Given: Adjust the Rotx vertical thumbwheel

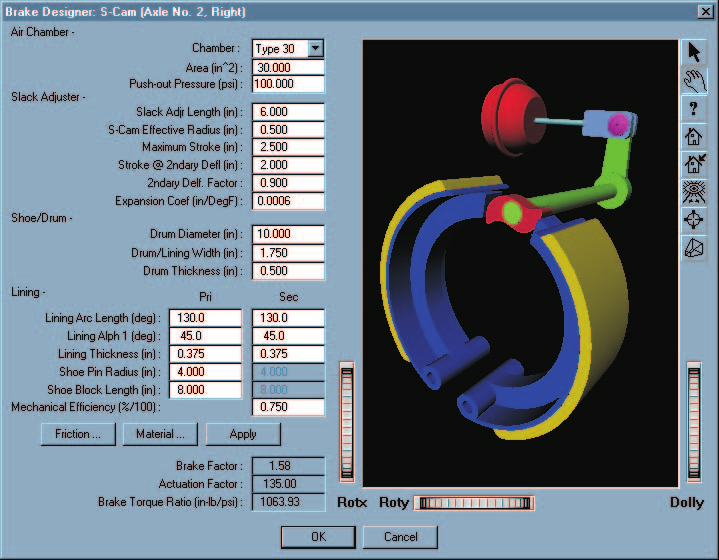Looking at the screenshot, I should coord(347,422).
